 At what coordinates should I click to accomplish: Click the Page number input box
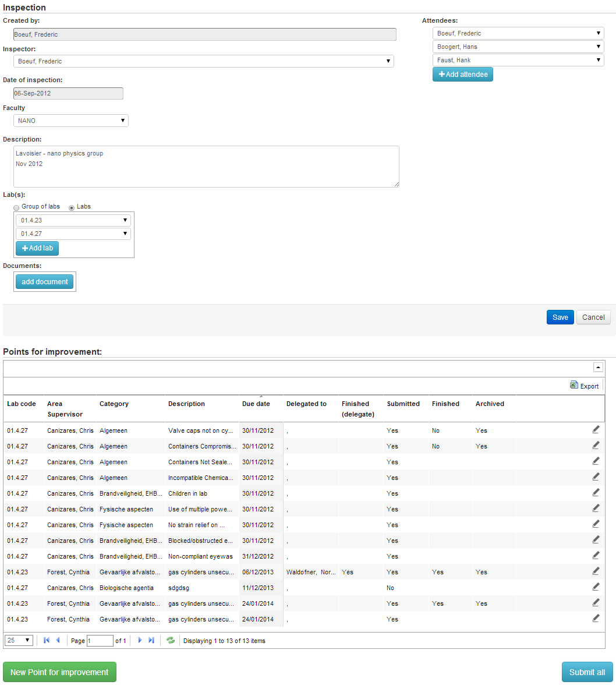point(100,641)
